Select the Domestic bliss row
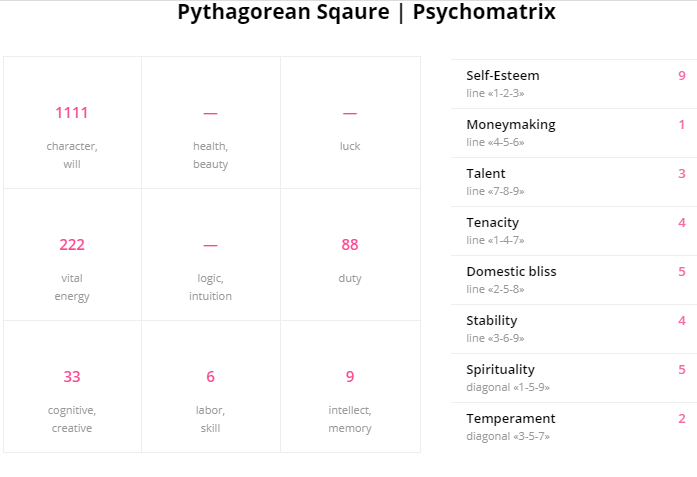 tap(574, 280)
